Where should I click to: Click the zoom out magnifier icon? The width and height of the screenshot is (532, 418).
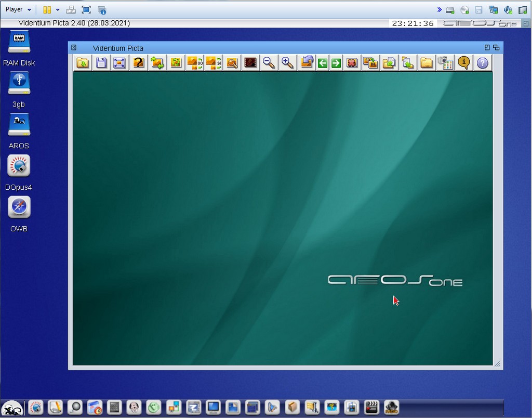point(269,63)
